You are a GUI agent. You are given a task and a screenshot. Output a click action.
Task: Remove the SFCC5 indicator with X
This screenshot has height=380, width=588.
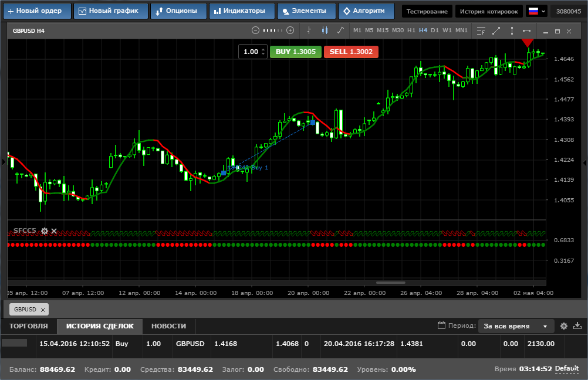point(54,231)
